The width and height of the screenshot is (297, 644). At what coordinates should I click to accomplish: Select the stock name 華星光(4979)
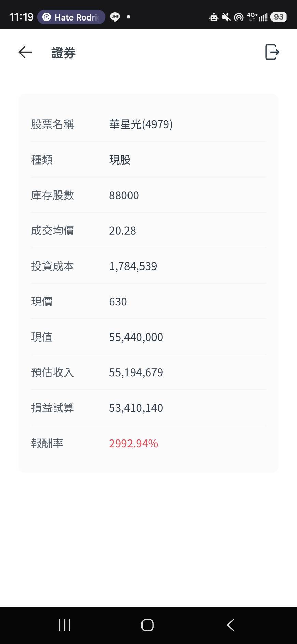[141, 124]
